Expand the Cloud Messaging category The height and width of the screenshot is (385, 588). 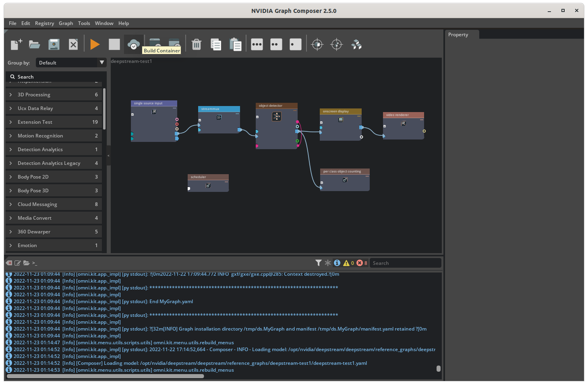coord(54,204)
